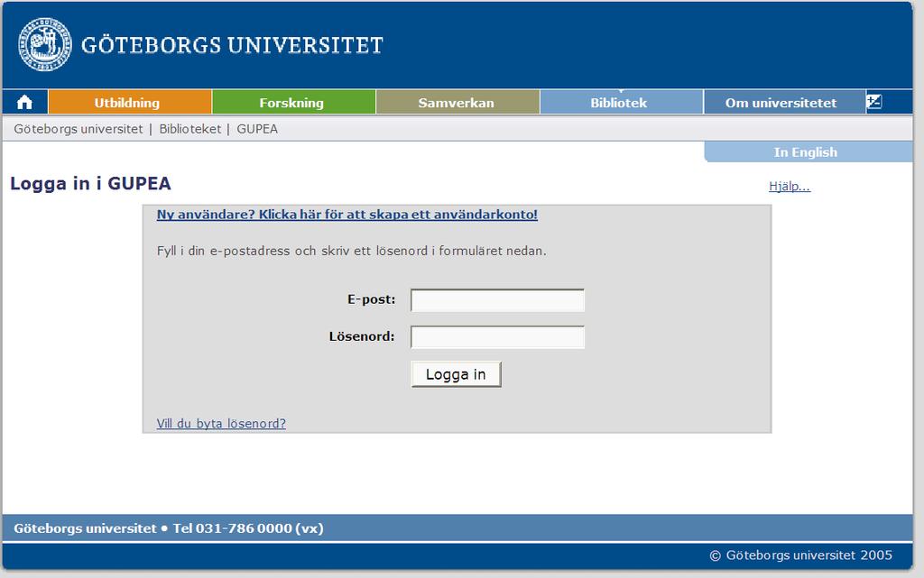Click the © Göteborgs universitet 2005 text
The image size is (924, 578).
tap(801, 555)
